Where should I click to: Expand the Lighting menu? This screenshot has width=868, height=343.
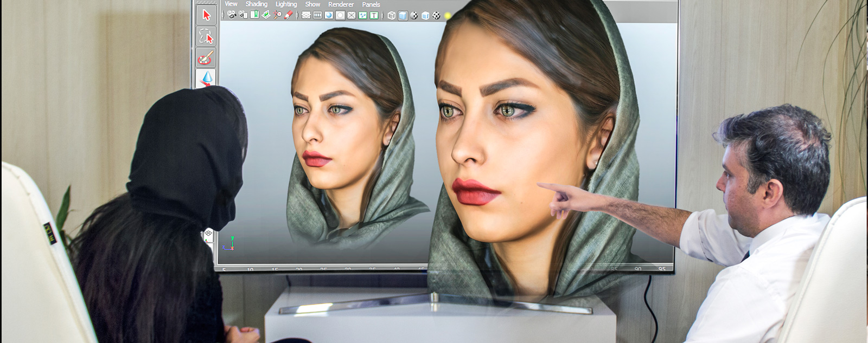pos(286,4)
